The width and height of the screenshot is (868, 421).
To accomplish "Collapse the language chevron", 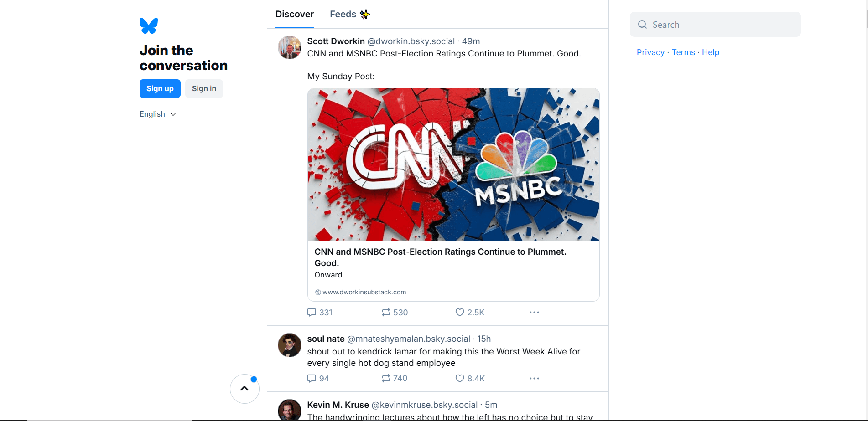I will coord(173,114).
